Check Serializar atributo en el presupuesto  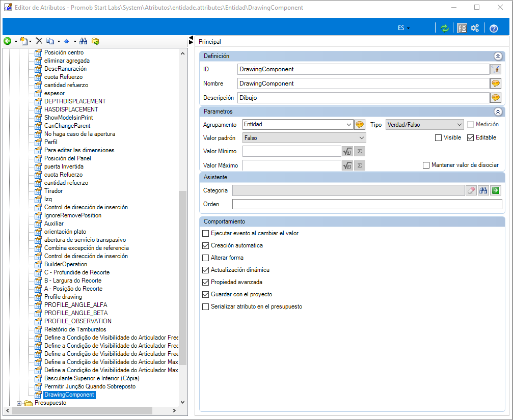pos(205,306)
